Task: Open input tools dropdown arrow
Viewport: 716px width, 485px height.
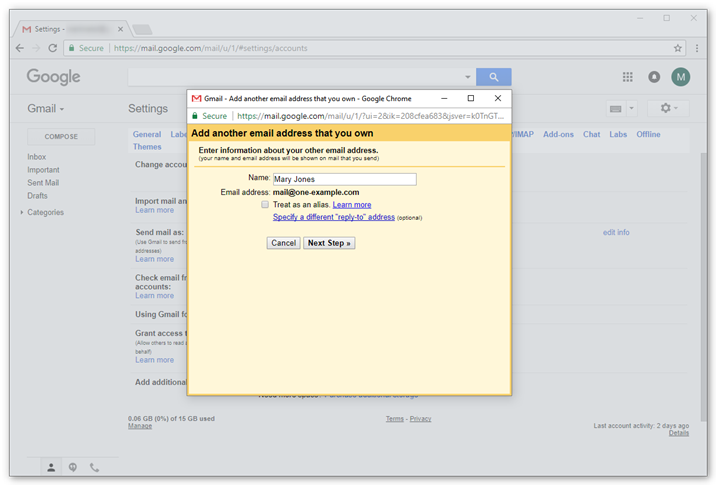Action: click(x=632, y=109)
